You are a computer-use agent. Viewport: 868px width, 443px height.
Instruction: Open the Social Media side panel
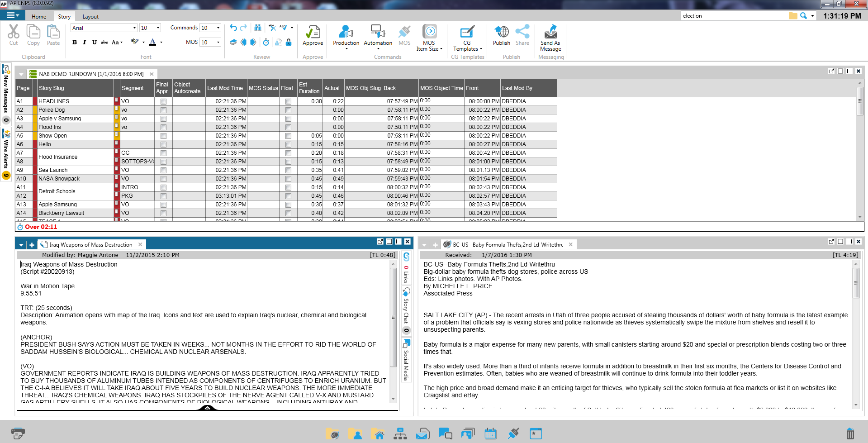coord(406,360)
